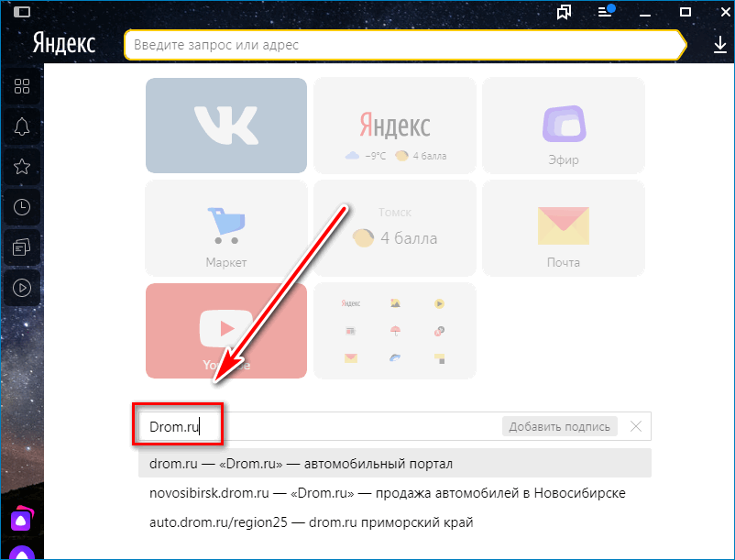Open bookmarks with the star sidebar icon

(x=21, y=167)
